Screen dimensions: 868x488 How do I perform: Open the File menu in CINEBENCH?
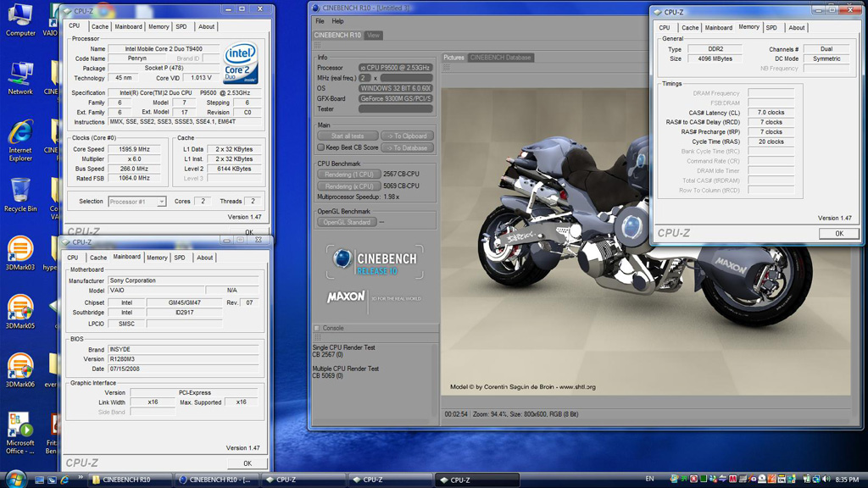pos(320,21)
